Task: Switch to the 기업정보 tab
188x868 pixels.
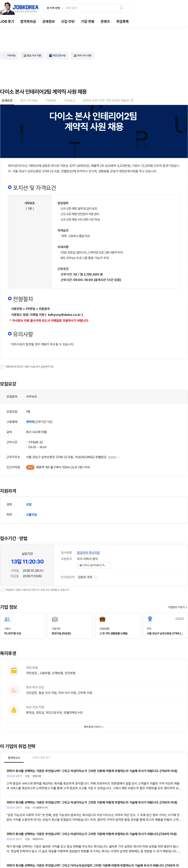Action: [x=51, y=100]
